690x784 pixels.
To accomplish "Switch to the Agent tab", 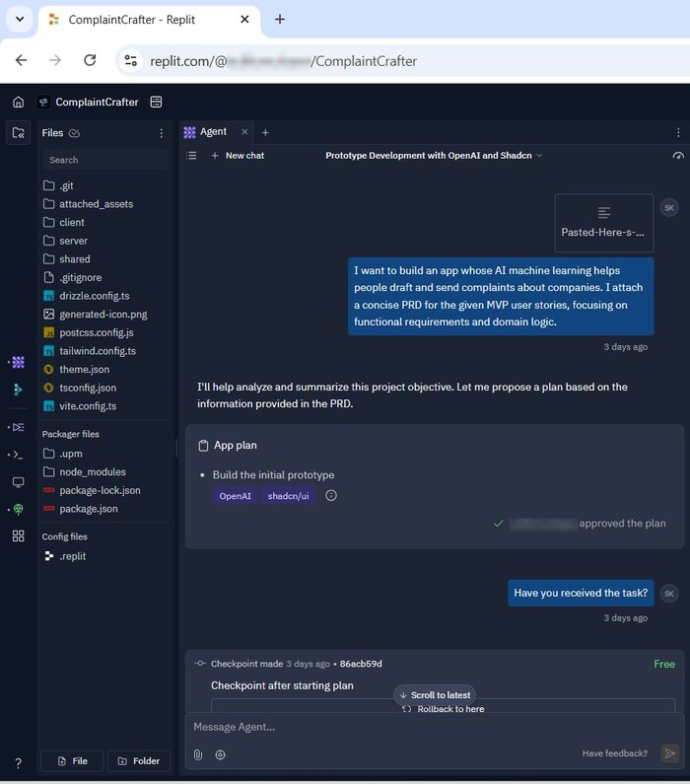I will [x=212, y=132].
